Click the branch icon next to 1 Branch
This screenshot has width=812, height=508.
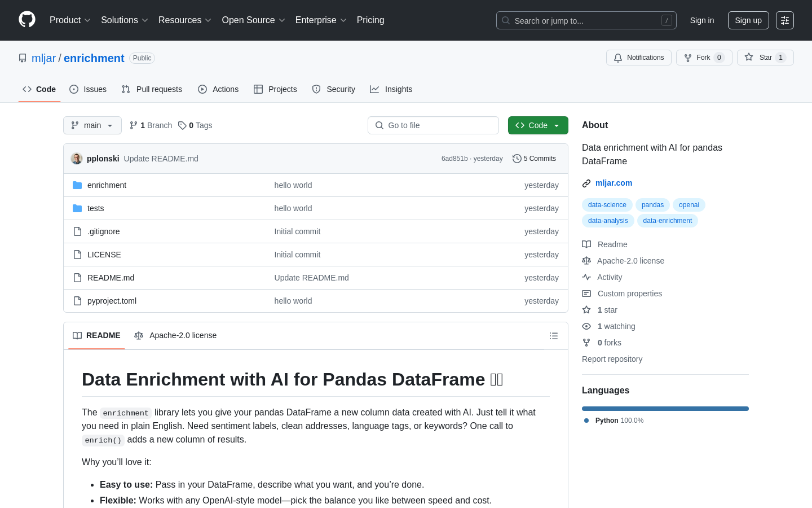[x=134, y=125]
